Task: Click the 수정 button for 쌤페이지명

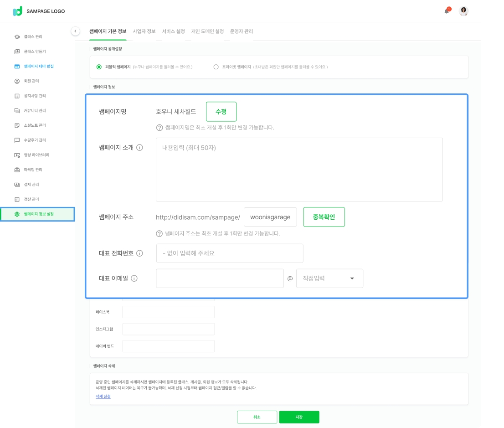Action: (x=221, y=112)
